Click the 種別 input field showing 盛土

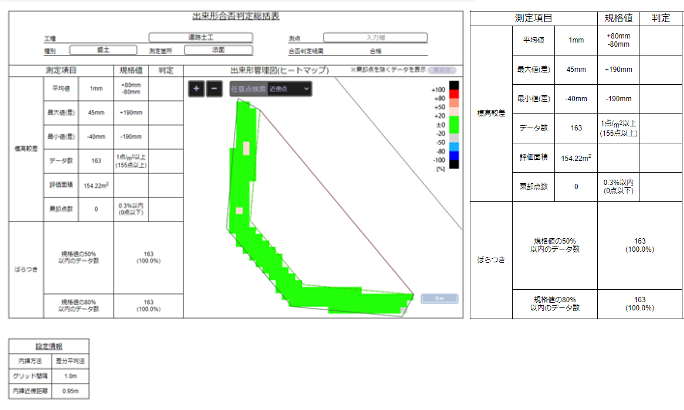[x=103, y=50]
